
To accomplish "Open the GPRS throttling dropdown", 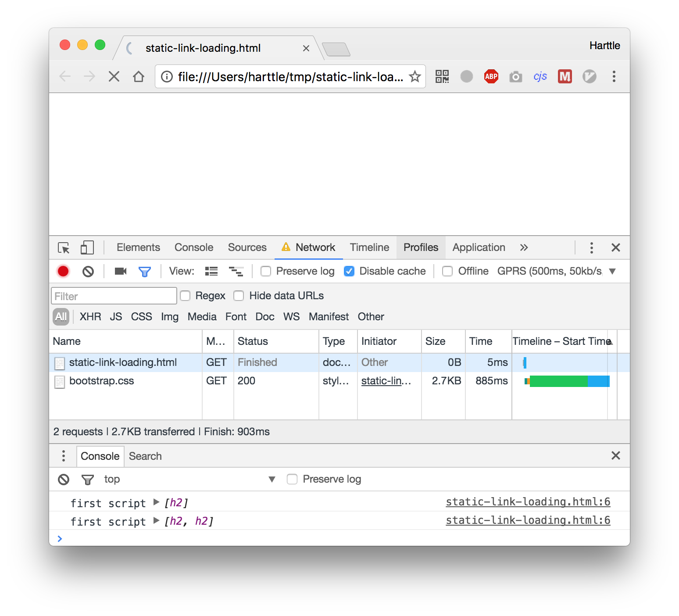I will (612, 271).
